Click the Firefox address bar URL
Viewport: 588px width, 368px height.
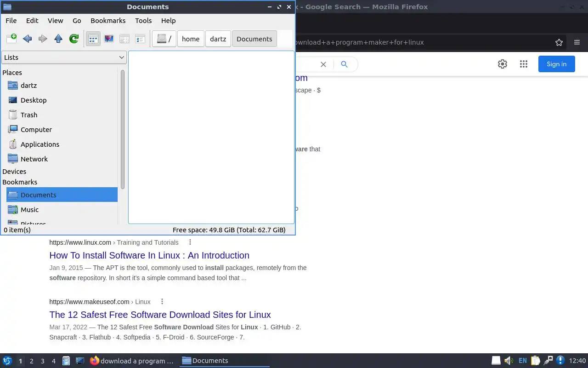pos(360,42)
